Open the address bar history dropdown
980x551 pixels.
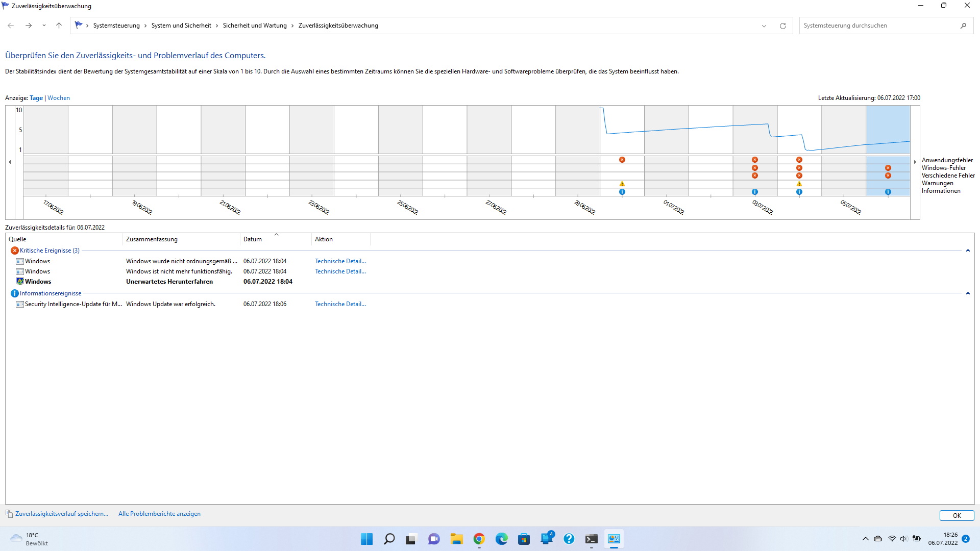point(764,26)
